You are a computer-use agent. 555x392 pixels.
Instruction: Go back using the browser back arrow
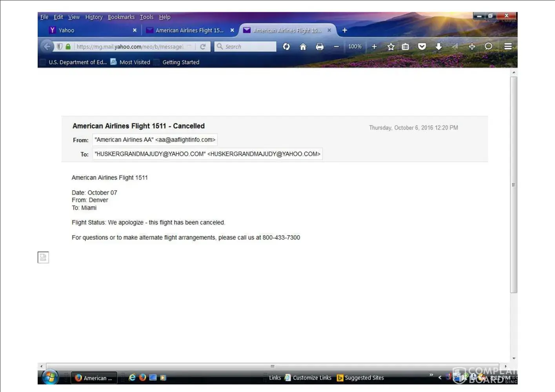(47, 47)
